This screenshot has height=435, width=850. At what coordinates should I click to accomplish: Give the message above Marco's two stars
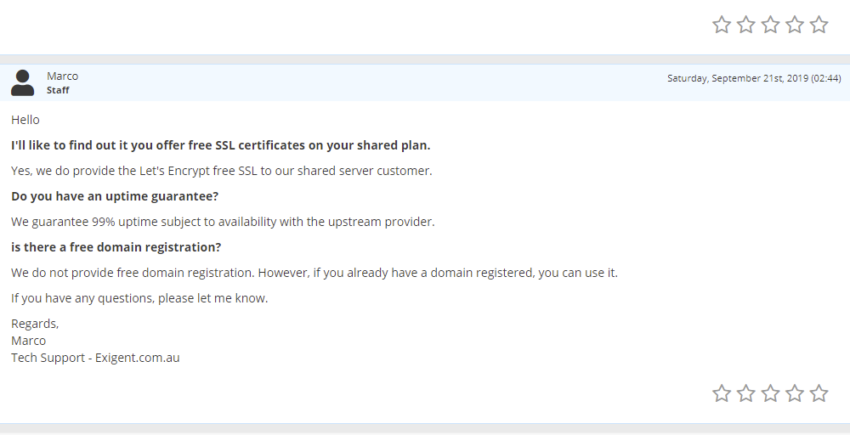click(x=746, y=24)
